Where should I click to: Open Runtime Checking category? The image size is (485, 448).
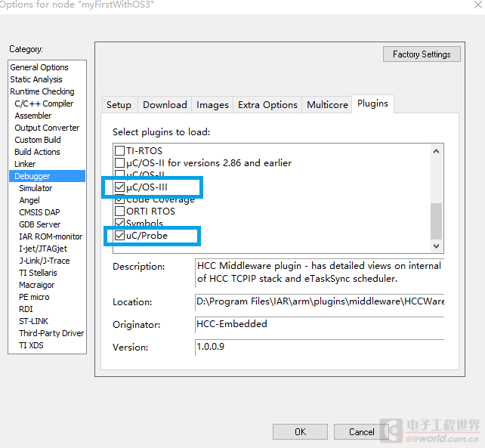coord(42,91)
